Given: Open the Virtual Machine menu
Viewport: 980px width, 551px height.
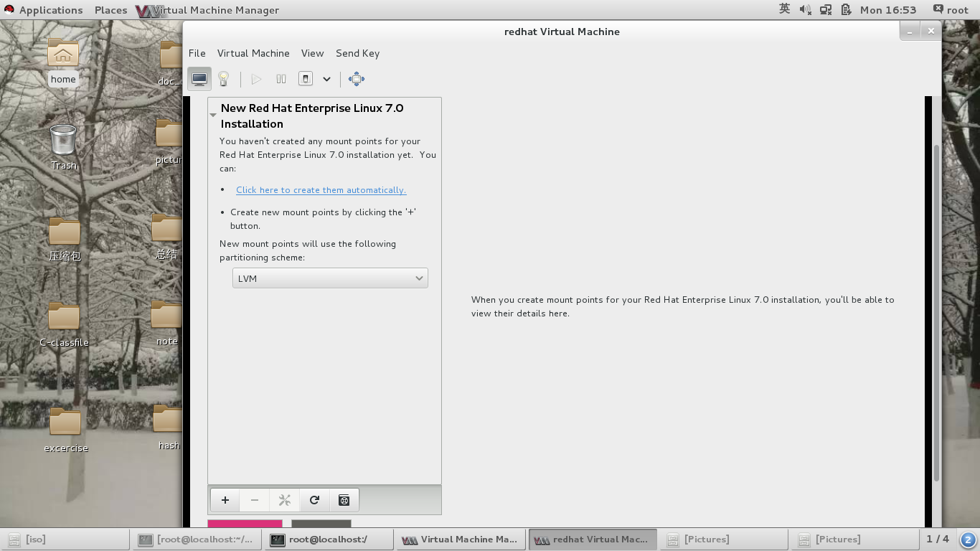Looking at the screenshot, I should click(253, 53).
